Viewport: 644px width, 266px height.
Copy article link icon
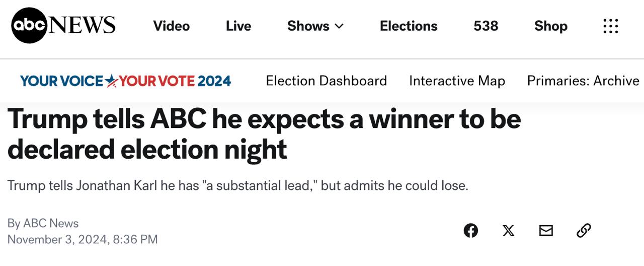[584, 231]
